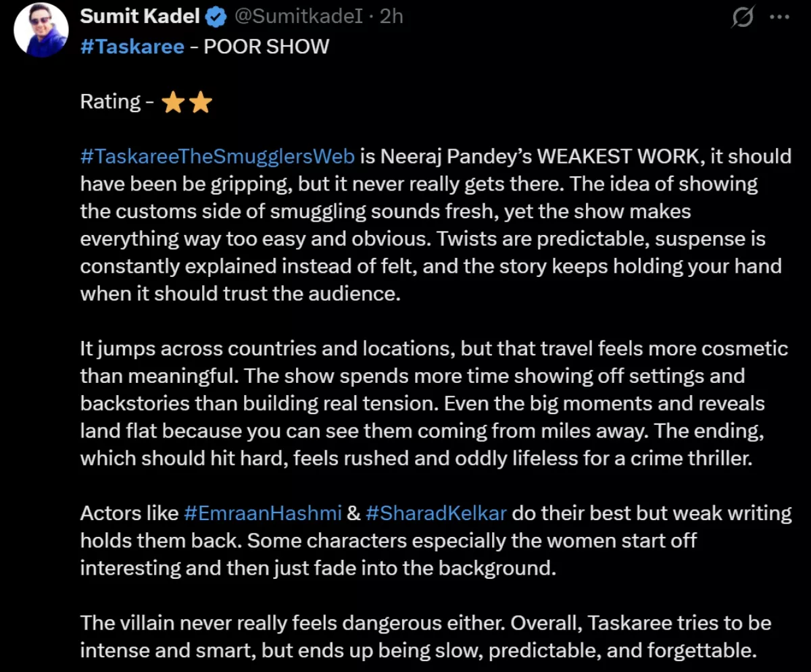This screenshot has width=811, height=672.
Task: Open the Sumit Kadel display name link
Action: (x=139, y=17)
